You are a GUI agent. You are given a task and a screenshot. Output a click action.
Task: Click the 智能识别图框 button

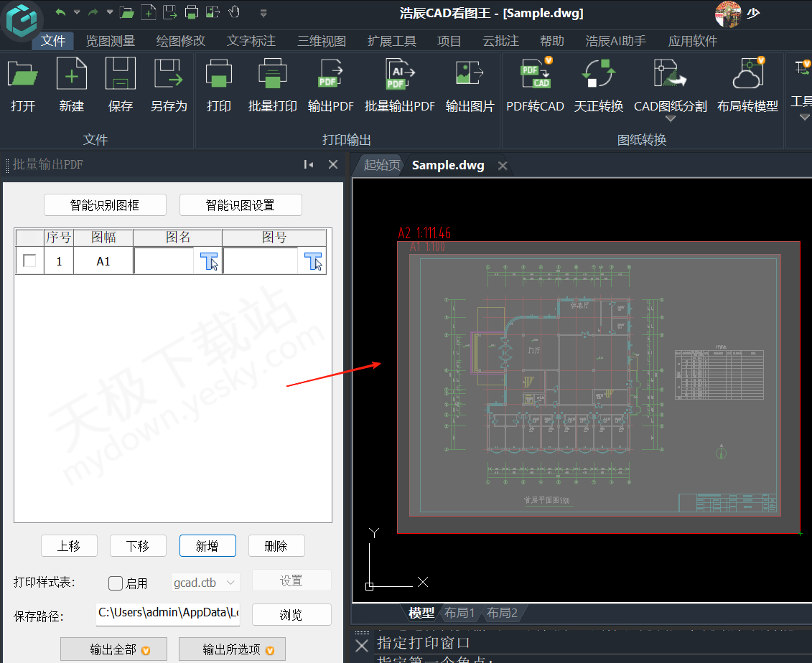click(x=105, y=205)
